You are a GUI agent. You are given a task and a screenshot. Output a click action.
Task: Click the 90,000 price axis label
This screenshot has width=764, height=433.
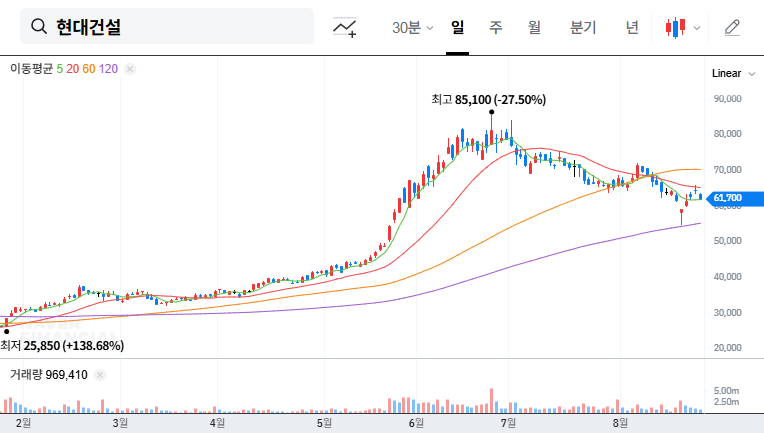[727, 99]
